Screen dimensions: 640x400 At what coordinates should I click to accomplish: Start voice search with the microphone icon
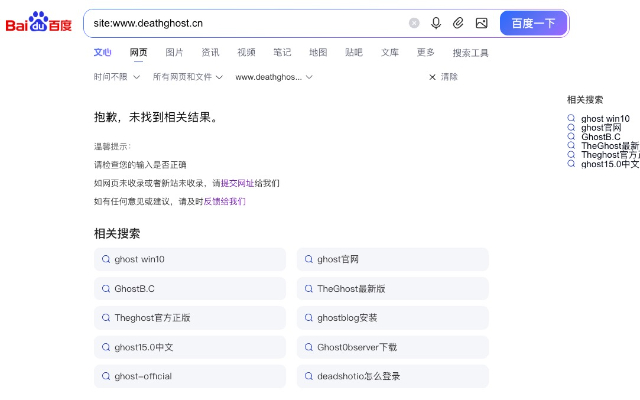[x=436, y=23]
